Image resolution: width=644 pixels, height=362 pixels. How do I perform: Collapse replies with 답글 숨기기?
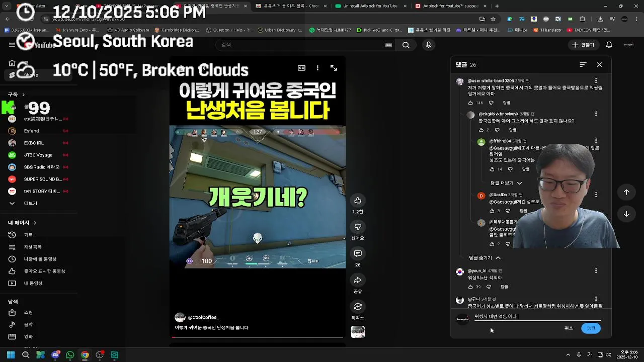485,258
